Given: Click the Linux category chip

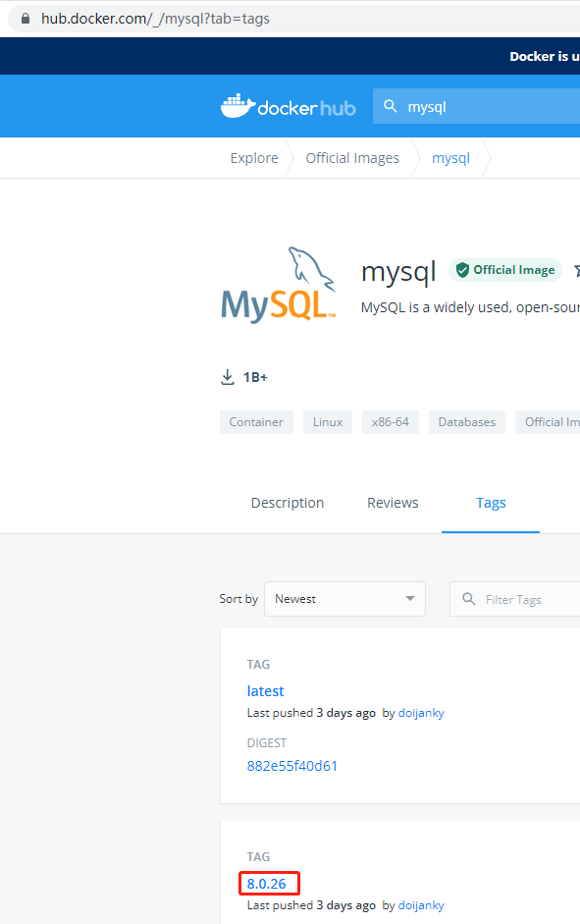Looking at the screenshot, I should (x=328, y=422).
